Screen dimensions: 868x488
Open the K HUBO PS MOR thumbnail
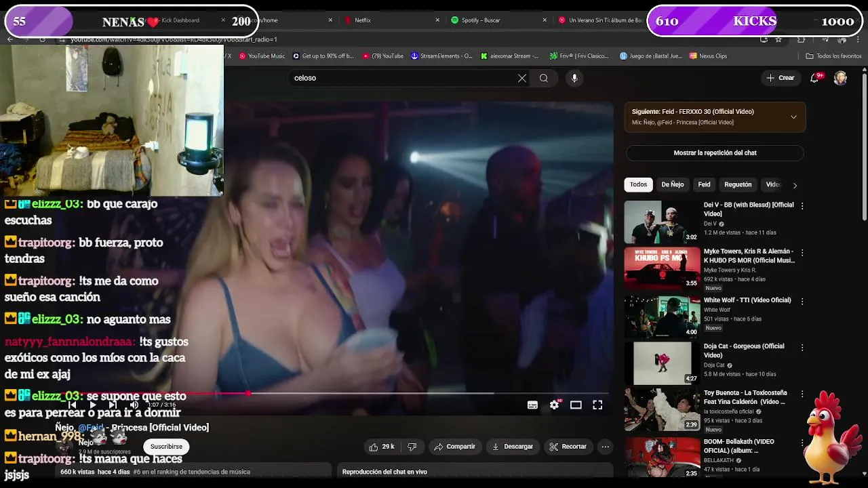[x=662, y=268]
